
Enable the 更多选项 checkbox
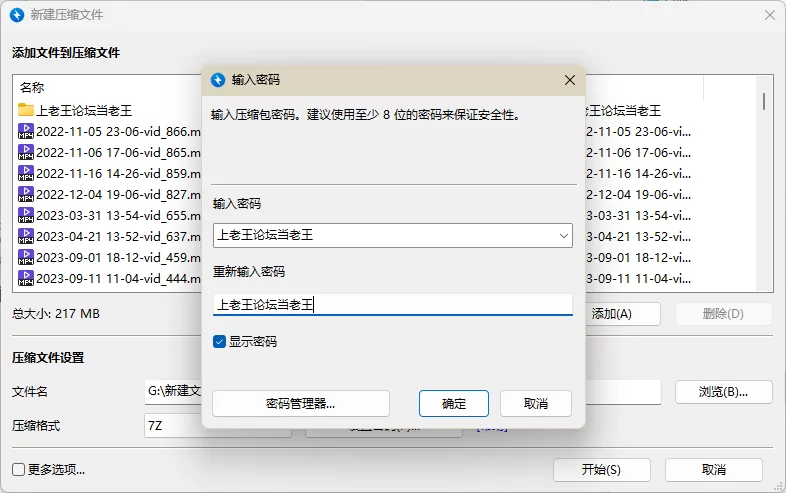[x=19, y=470]
